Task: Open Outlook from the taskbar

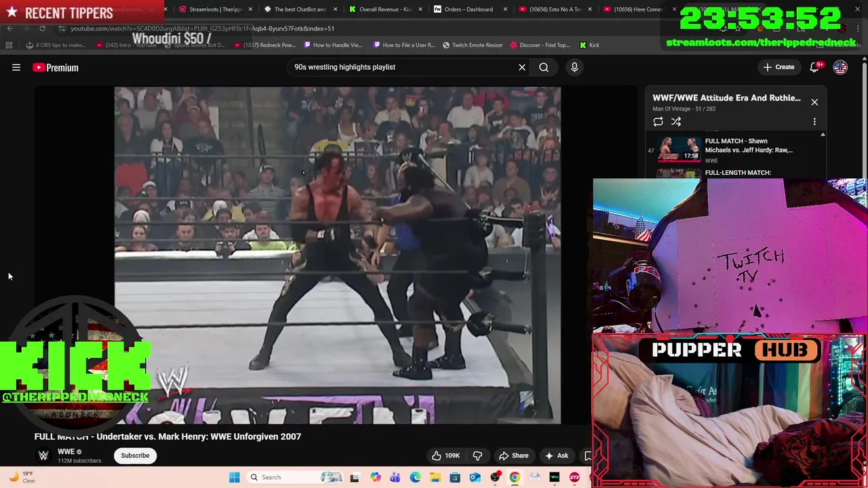Action: (475, 477)
